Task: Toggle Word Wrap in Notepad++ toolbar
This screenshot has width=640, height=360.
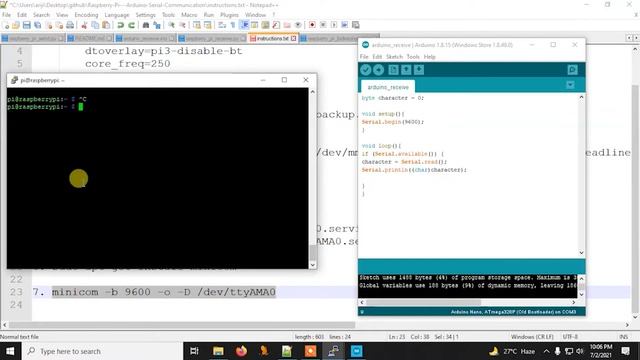Action: (222, 25)
